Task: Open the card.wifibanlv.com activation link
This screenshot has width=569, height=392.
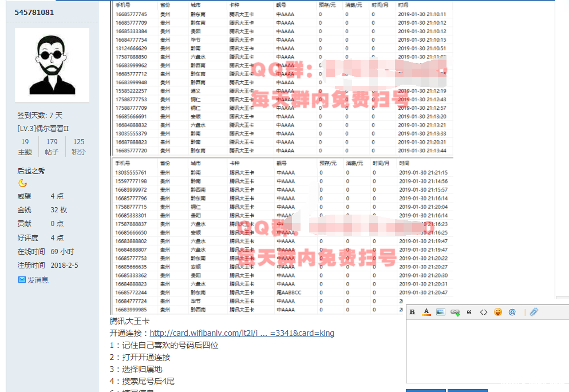Action: 242,333
